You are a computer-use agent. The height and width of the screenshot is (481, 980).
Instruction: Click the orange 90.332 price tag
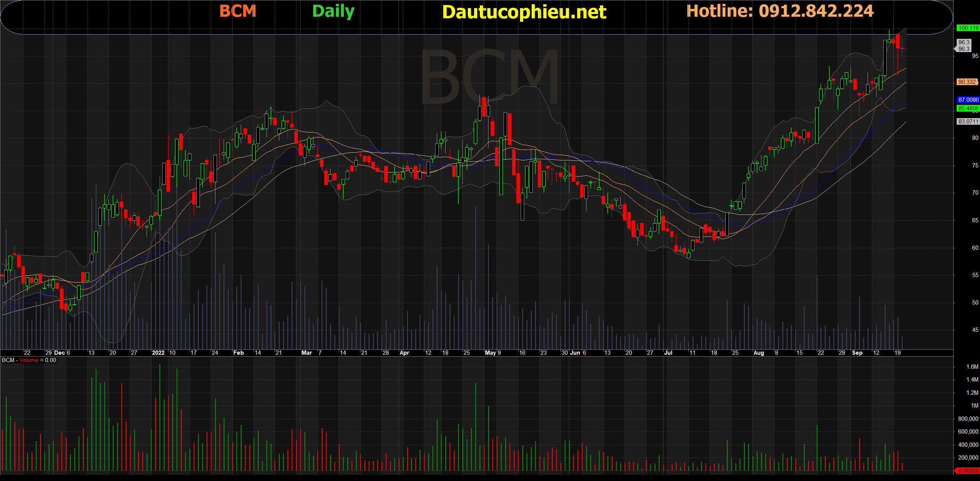point(967,82)
